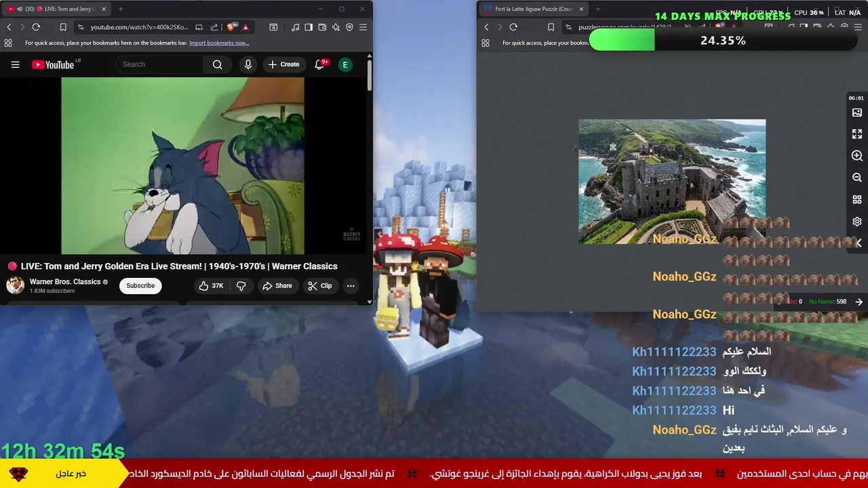Zoom in on the jigsaw puzzle
The image size is (868, 488).
[x=857, y=156]
